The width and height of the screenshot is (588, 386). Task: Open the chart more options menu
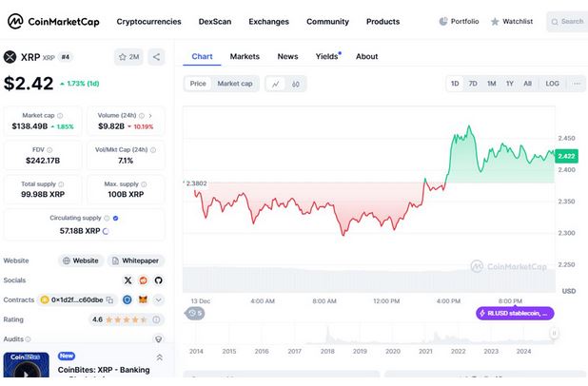(x=576, y=84)
